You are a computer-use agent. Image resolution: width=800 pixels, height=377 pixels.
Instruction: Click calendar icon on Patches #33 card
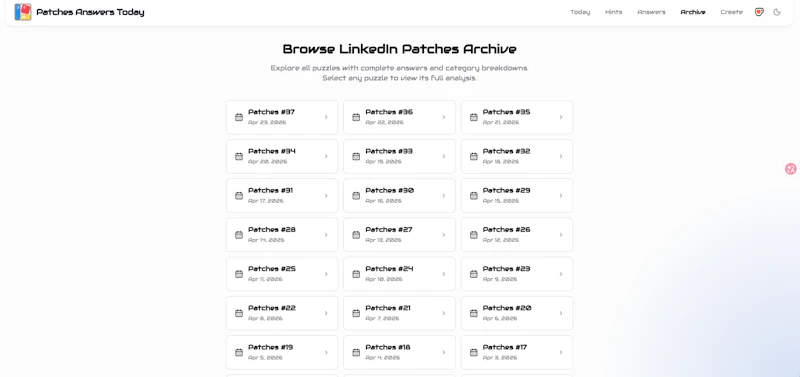356,157
